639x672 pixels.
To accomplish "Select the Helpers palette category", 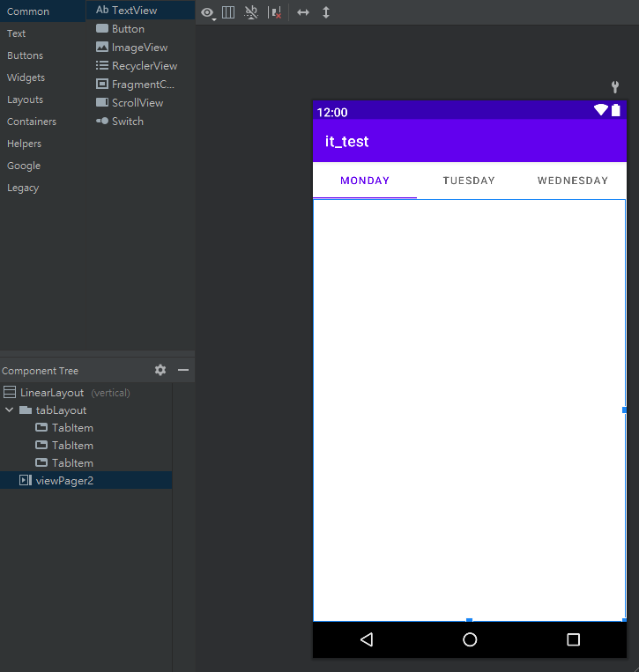I will 43,144.
